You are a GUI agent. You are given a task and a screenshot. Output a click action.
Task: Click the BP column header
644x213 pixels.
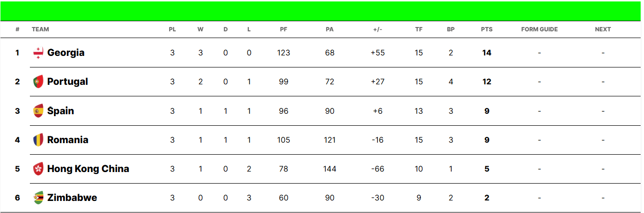click(x=451, y=29)
